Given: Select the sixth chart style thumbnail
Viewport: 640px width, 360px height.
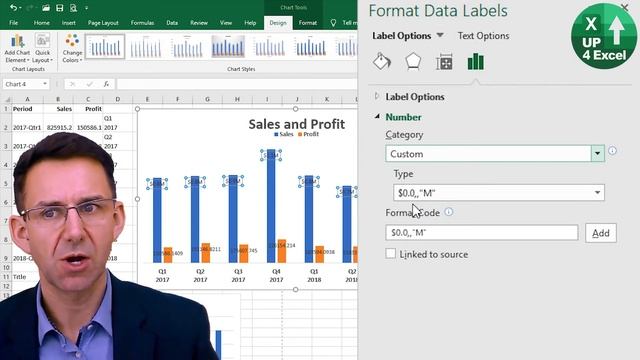Looking at the screenshot, I should (310, 47).
